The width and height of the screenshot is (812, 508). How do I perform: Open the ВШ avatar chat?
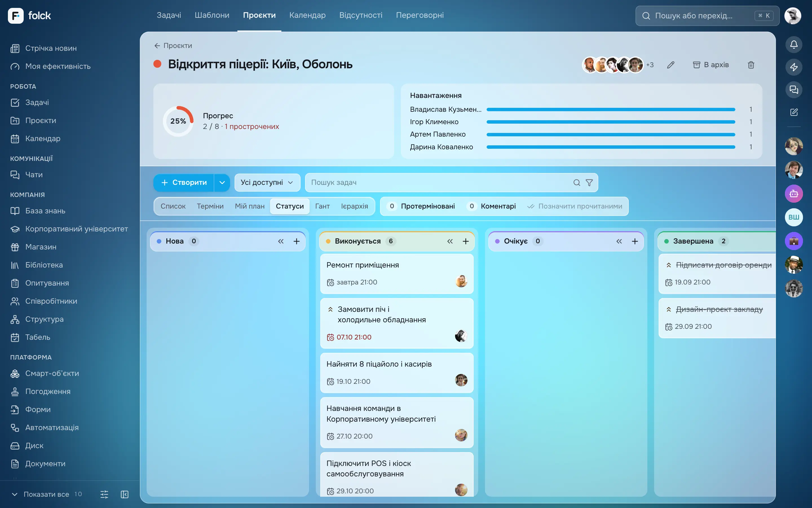(794, 217)
